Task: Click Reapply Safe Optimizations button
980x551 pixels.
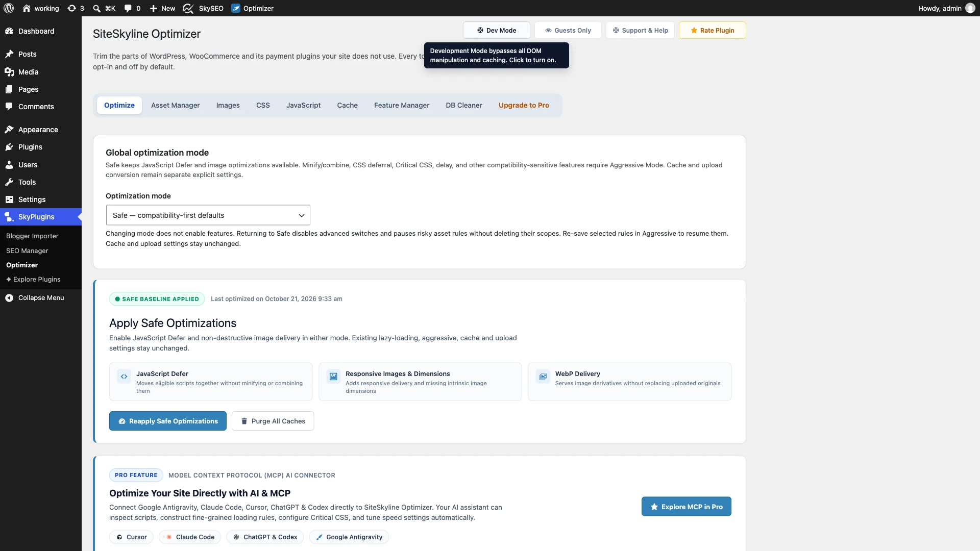Action: tap(168, 421)
